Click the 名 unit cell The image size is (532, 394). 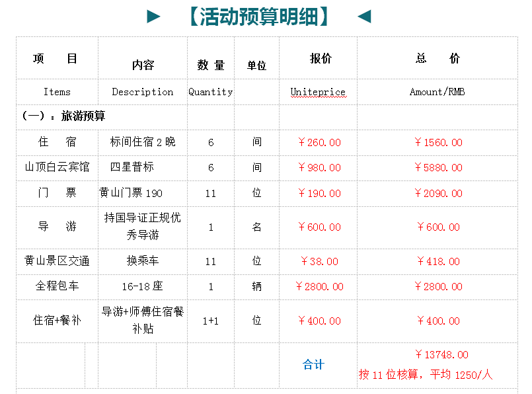256,227
